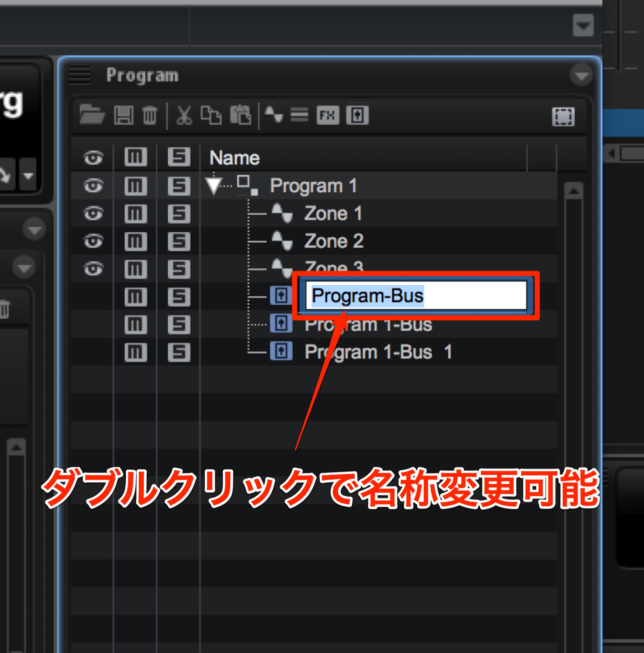Mute Zone 2 with its M button
The height and width of the screenshot is (653, 644).
135,241
